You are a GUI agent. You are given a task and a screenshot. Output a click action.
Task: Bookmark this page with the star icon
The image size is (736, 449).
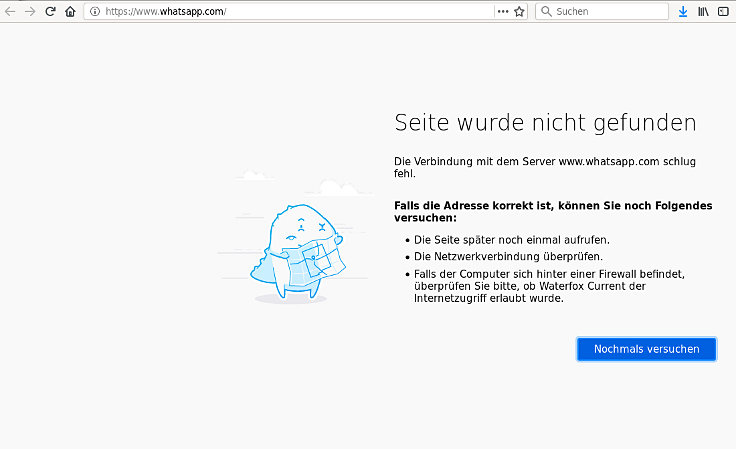pos(519,12)
